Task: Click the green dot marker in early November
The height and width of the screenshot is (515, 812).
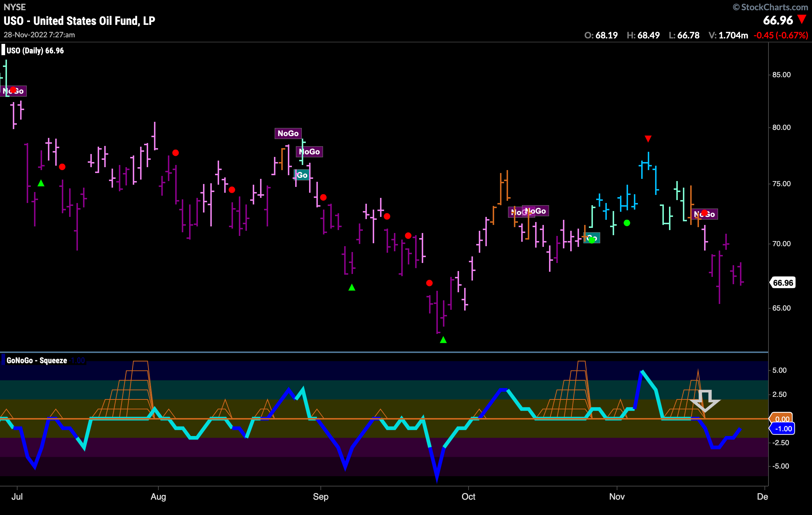Action: [627, 223]
